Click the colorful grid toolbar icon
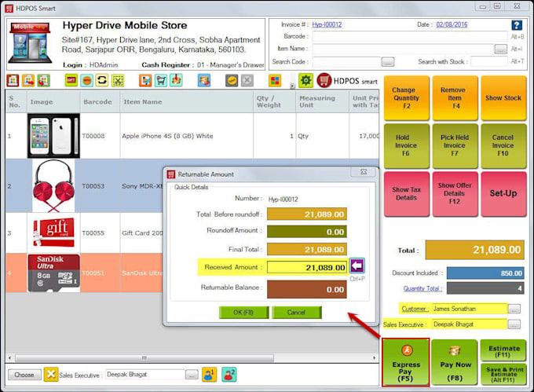 pos(274,80)
